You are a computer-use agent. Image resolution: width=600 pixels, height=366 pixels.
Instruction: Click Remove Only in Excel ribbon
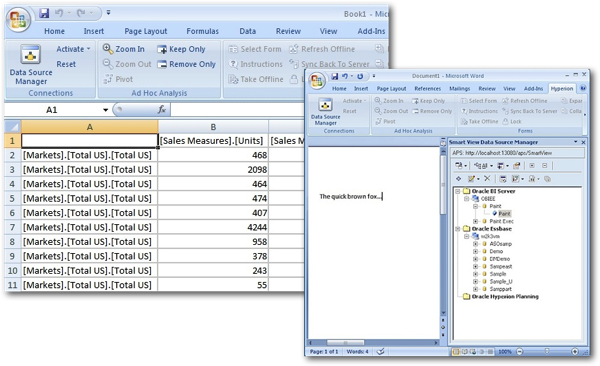[x=187, y=64]
